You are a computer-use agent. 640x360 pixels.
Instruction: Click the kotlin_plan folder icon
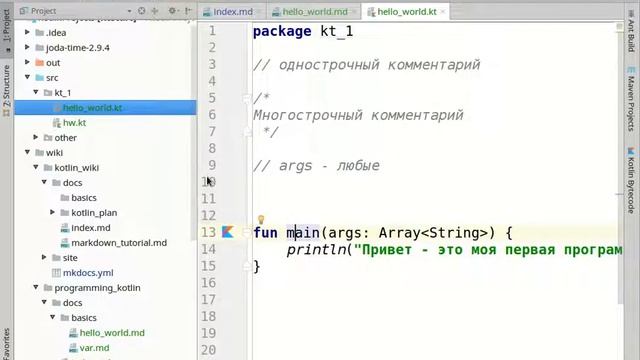64,213
